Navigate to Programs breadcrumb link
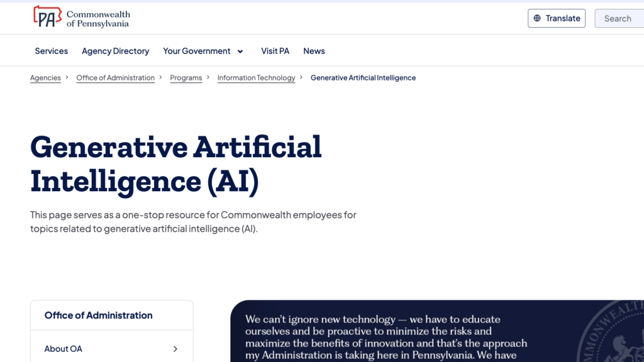644x362 pixels. [x=186, y=77]
